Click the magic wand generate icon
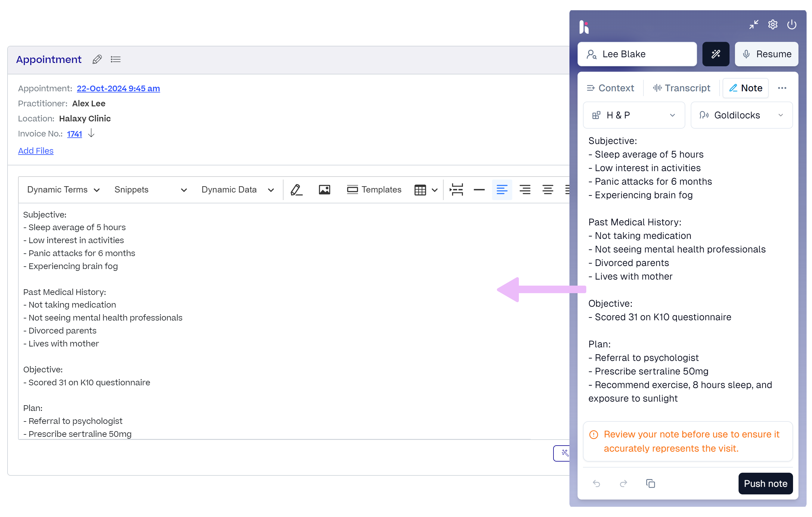This screenshot has height=517, width=812. [x=716, y=54]
